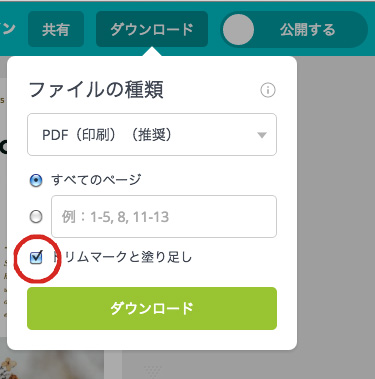Viewport: 375px width, 379px height.
Task: Open the PDF（印刷）（推奨） file type dropdown
Action: click(152, 135)
